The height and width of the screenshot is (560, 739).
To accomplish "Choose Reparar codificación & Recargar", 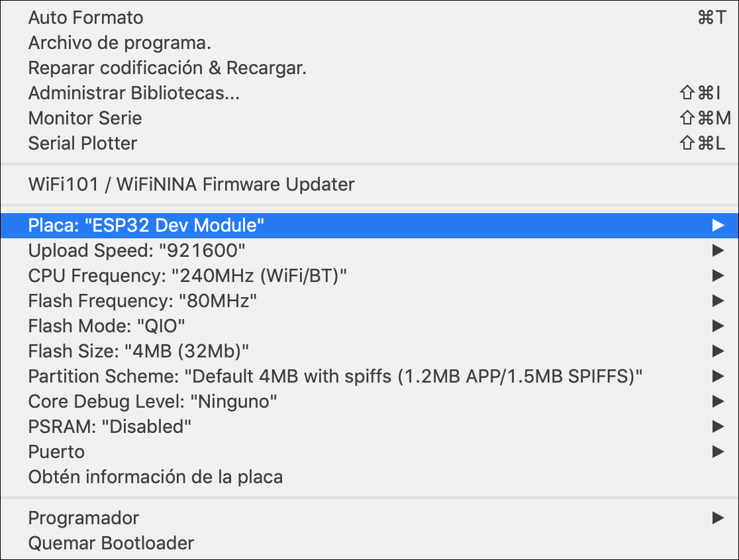I will click(369, 68).
